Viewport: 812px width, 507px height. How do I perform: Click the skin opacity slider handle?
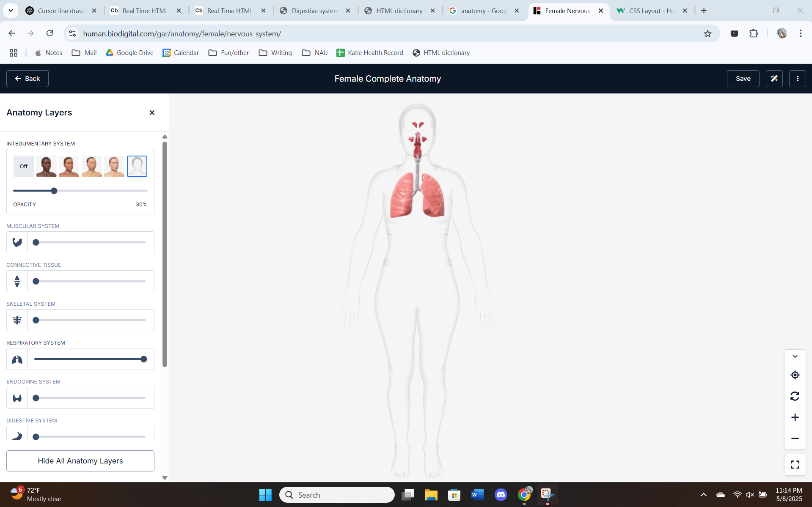54,191
